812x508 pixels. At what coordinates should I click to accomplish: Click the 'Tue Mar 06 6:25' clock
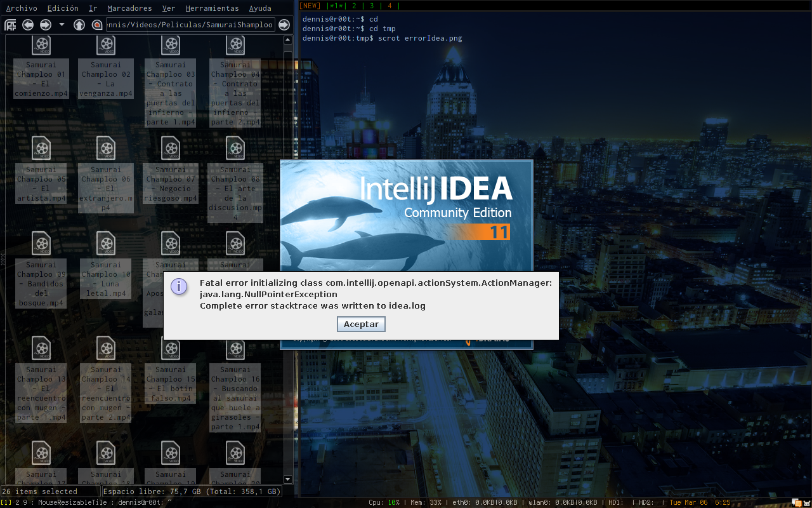[700, 502]
